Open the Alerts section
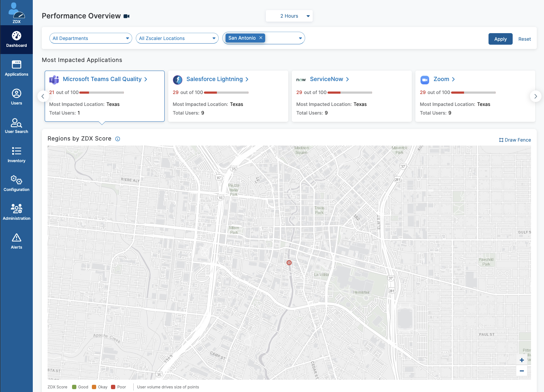 (17, 241)
